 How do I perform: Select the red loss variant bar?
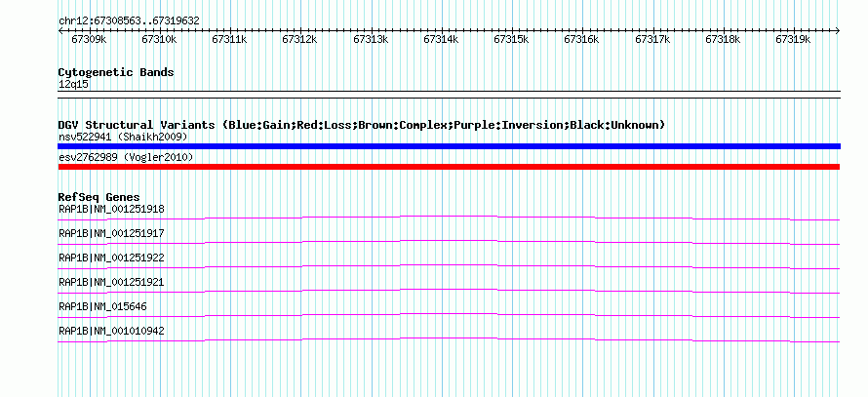449,167
